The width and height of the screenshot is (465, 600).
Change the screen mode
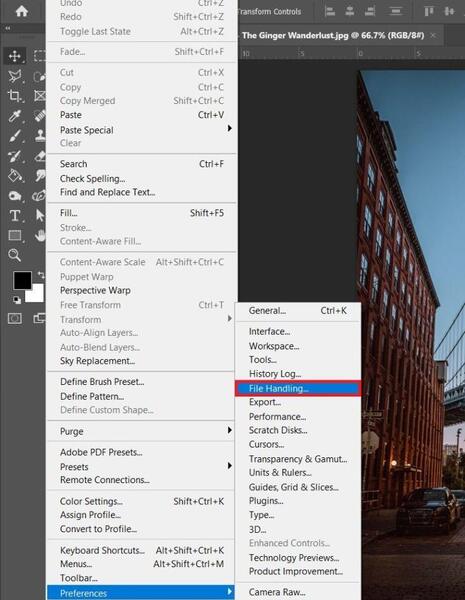39,318
